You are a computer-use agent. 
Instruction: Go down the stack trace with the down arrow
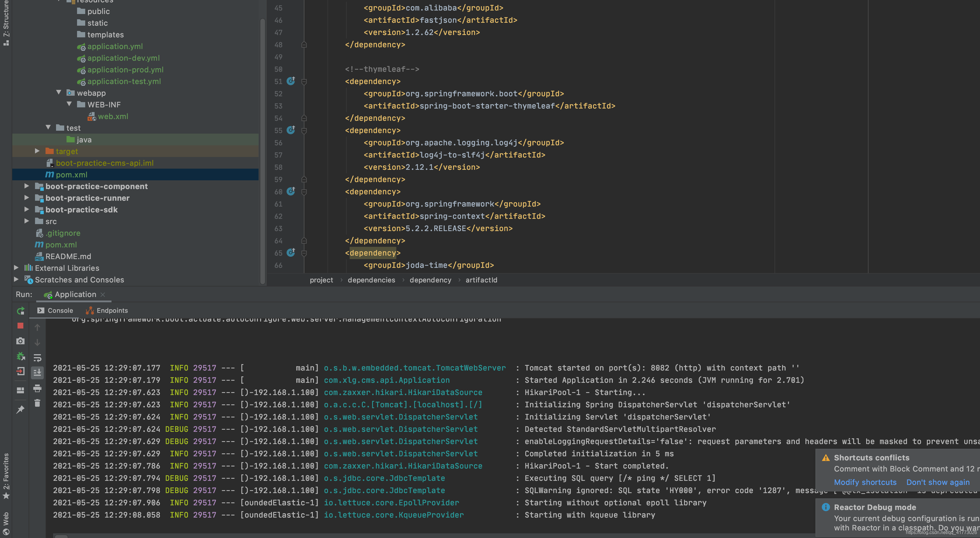(x=37, y=342)
